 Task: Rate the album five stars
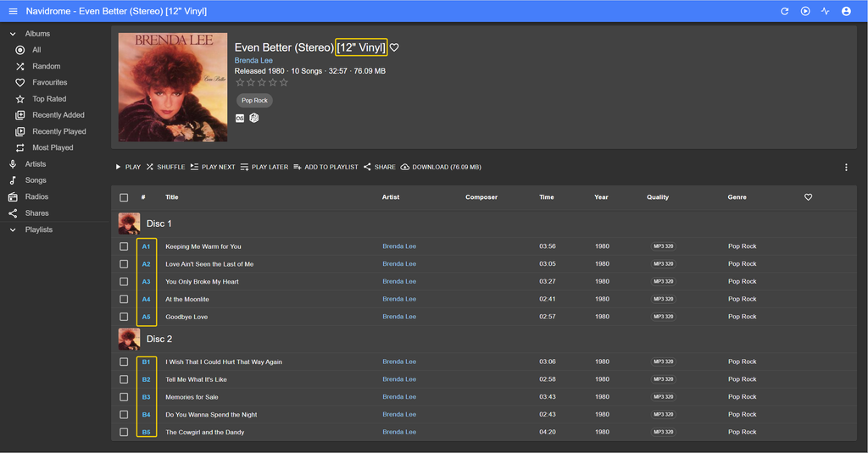pyautogui.click(x=284, y=82)
